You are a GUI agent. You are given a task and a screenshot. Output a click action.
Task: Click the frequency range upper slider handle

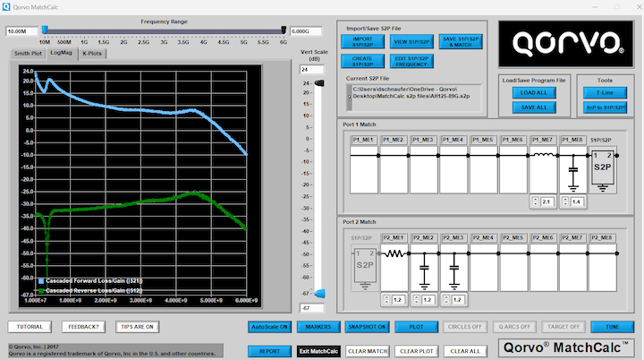(x=284, y=30)
